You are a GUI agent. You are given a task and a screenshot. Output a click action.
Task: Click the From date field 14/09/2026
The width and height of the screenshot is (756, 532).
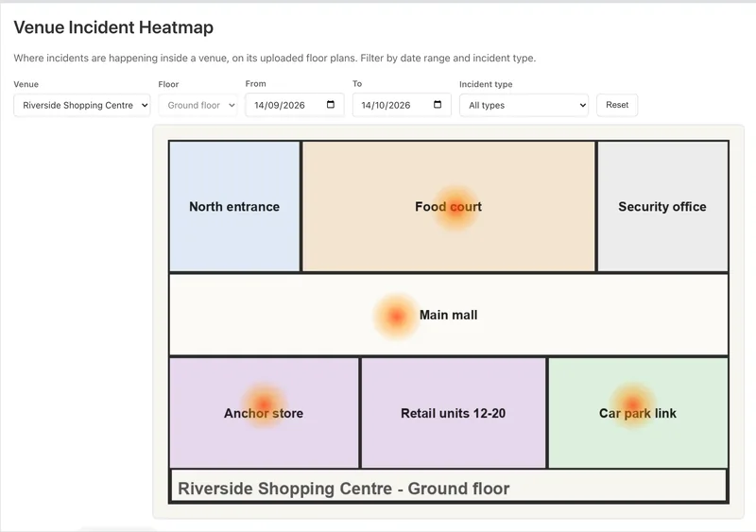(295, 105)
